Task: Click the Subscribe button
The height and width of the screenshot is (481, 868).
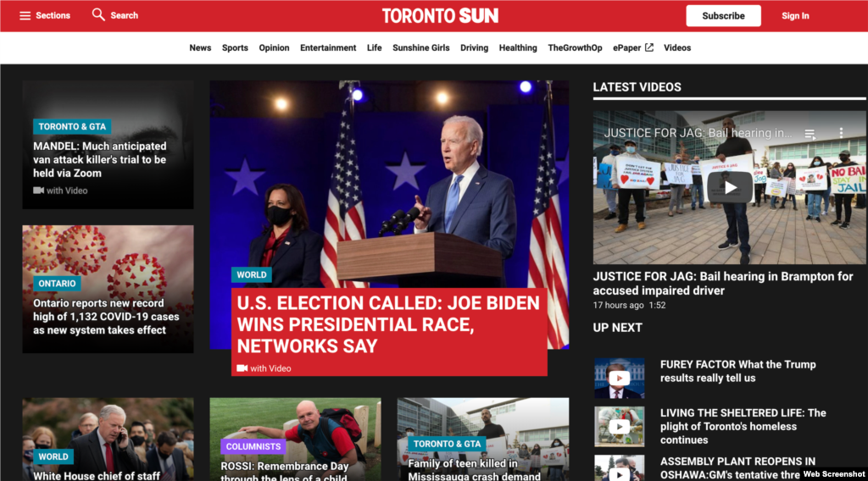Action: [x=723, y=15]
